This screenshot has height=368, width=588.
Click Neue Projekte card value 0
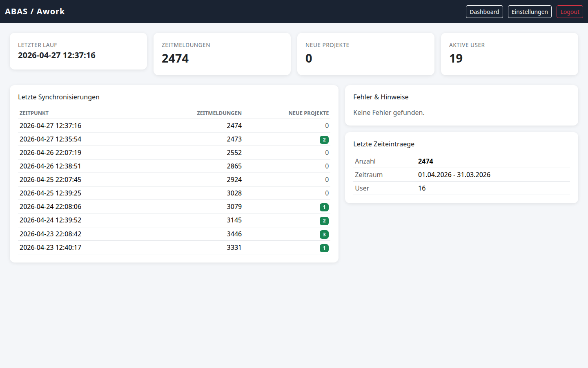coord(309,58)
